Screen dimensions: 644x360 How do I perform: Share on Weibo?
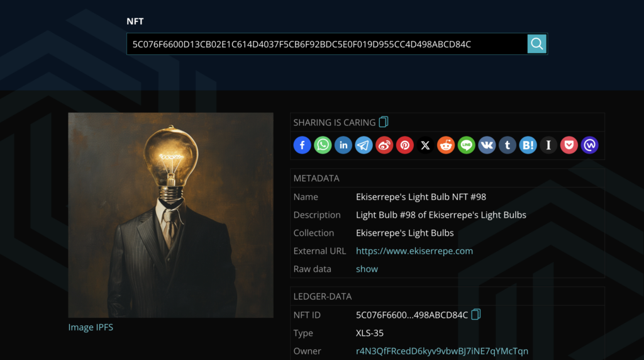(x=384, y=145)
